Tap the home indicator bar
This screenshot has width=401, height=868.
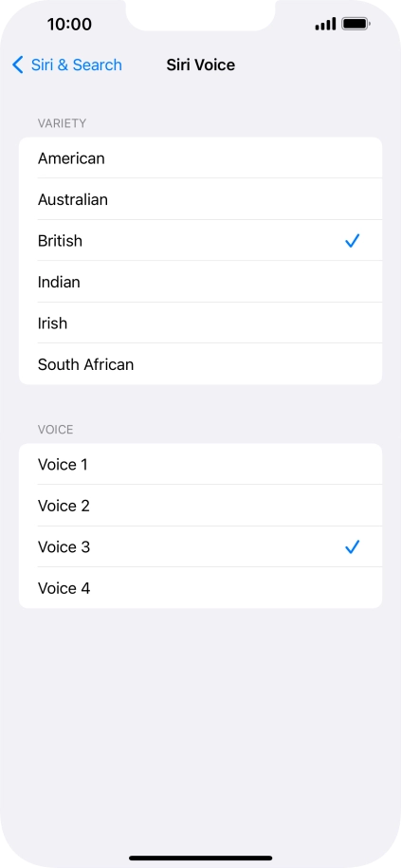(x=201, y=858)
